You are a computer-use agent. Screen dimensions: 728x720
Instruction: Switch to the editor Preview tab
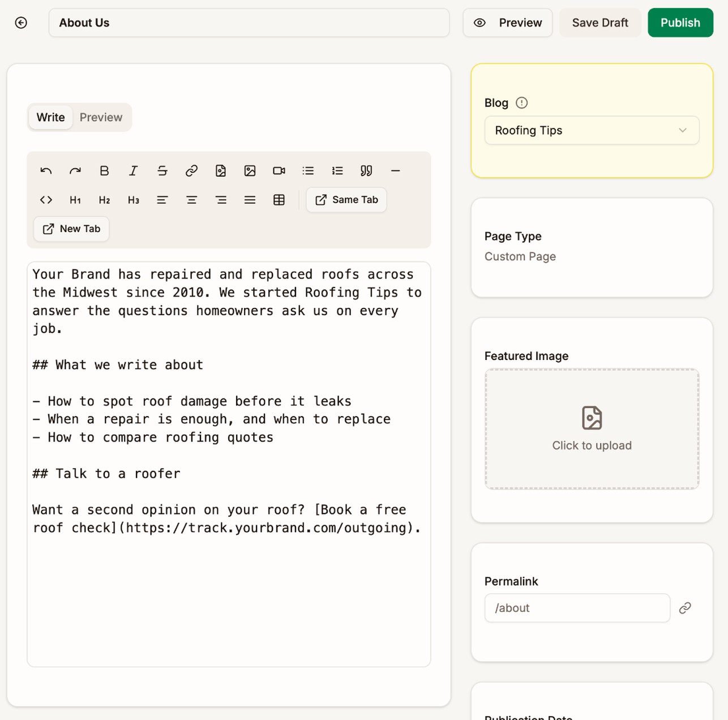pyautogui.click(x=101, y=117)
